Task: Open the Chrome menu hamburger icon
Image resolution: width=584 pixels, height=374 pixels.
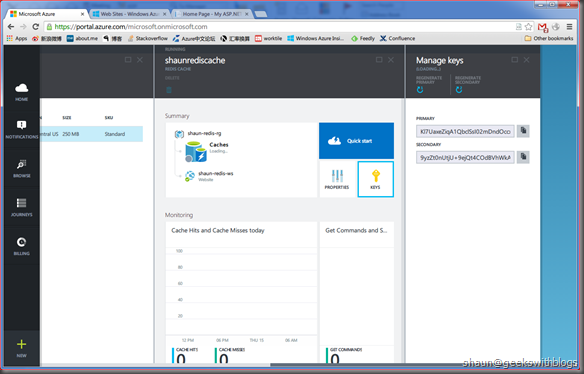Action: pyautogui.click(x=569, y=26)
